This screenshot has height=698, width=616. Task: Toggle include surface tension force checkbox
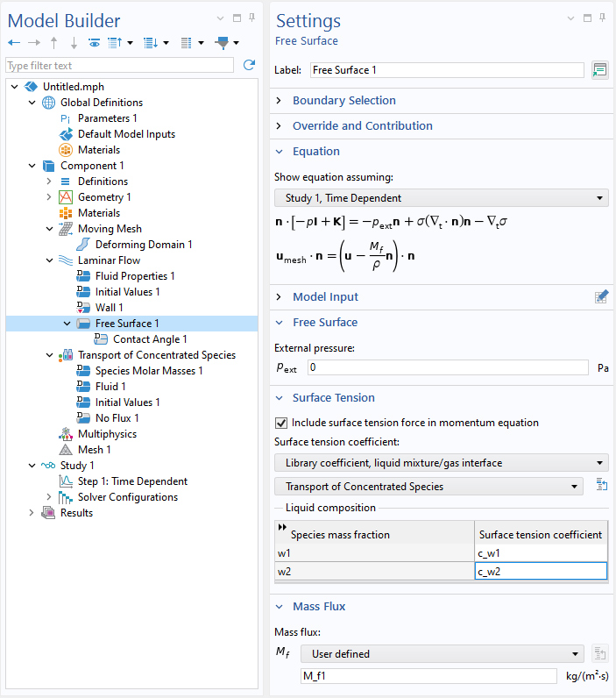click(x=281, y=423)
